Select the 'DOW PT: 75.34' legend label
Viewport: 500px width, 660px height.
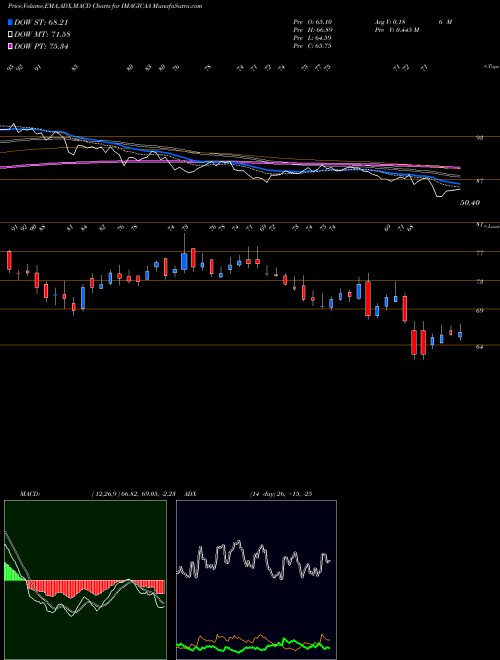(x=41, y=46)
